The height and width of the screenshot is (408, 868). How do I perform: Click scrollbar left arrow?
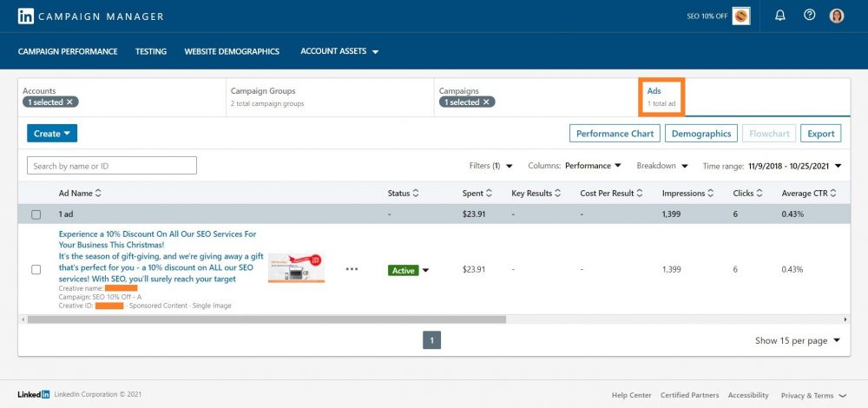23,319
